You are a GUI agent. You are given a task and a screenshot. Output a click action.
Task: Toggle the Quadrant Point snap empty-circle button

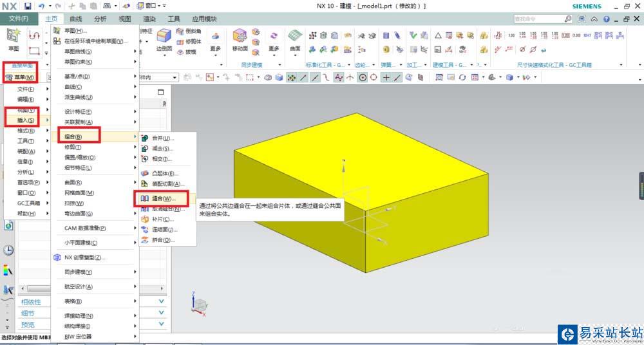(374, 77)
